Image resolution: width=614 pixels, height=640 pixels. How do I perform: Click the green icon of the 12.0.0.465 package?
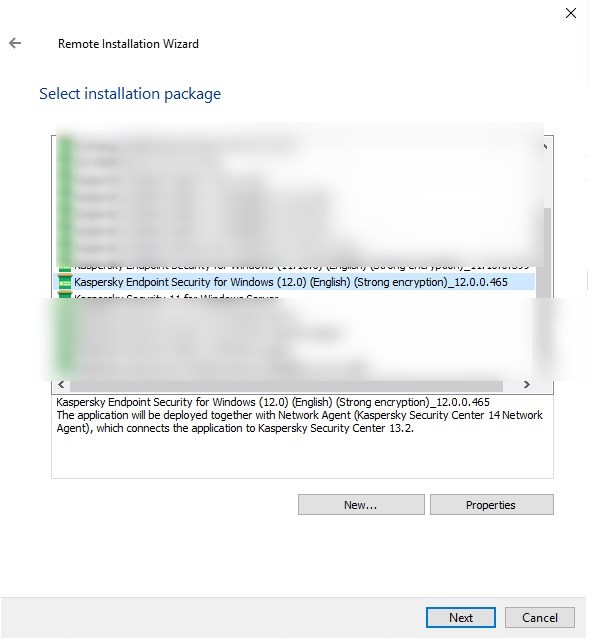(x=65, y=282)
